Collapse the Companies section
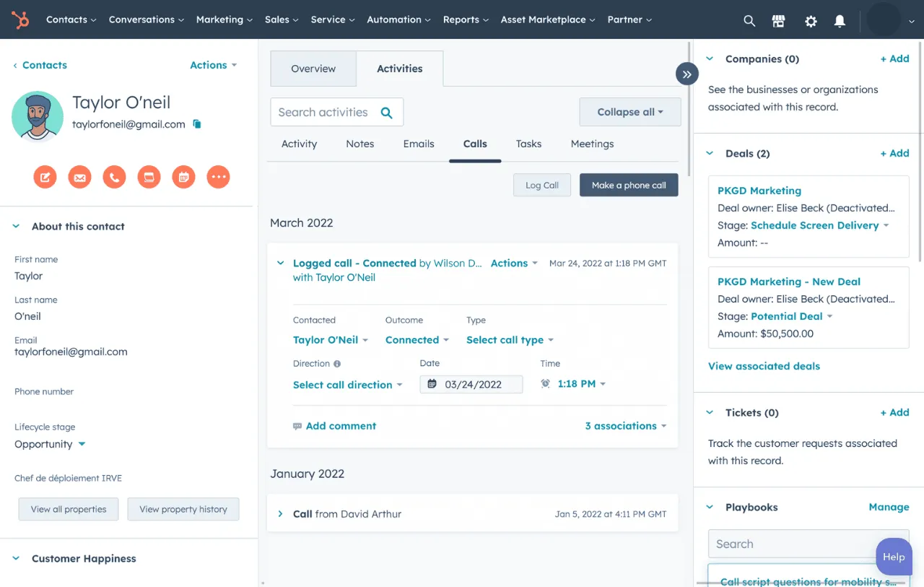The image size is (924, 587). pyautogui.click(x=710, y=58)
